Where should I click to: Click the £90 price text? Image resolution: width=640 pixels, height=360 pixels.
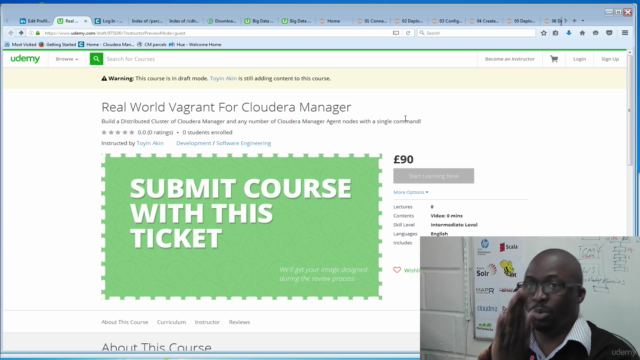(x=403, y=159)
